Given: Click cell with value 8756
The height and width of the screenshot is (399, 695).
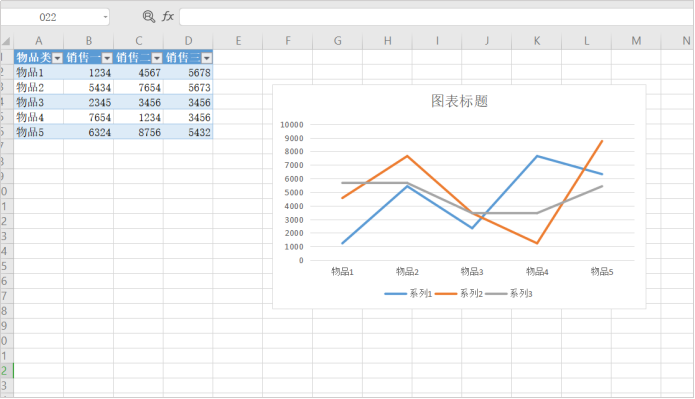Looking at the screenshot, I should (x=138, y=132).
